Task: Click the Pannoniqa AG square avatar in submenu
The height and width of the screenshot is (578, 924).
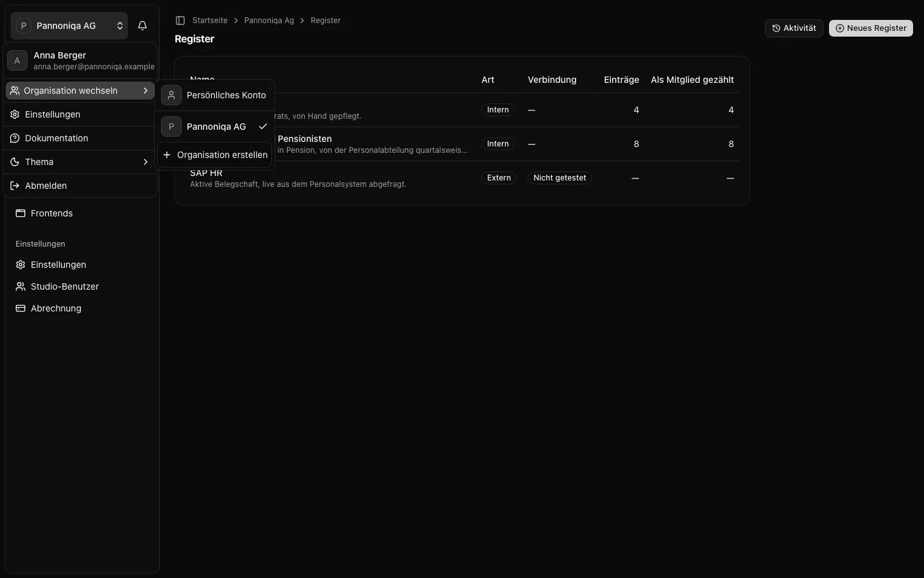Action: point(171,127)
